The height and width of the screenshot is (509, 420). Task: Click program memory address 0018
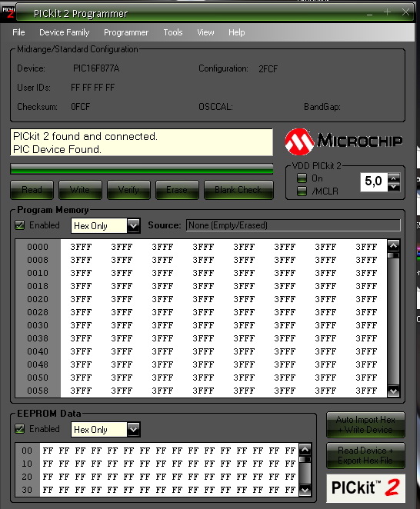pos(38,286)
